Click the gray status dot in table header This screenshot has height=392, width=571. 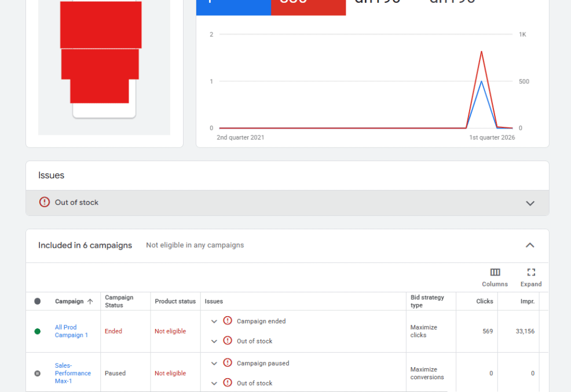38,301
